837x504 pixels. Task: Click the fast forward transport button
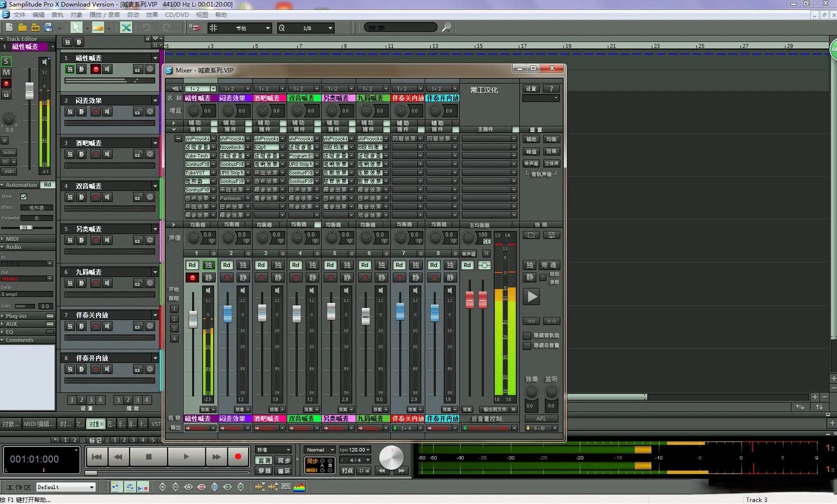click(x=216, y=456)
